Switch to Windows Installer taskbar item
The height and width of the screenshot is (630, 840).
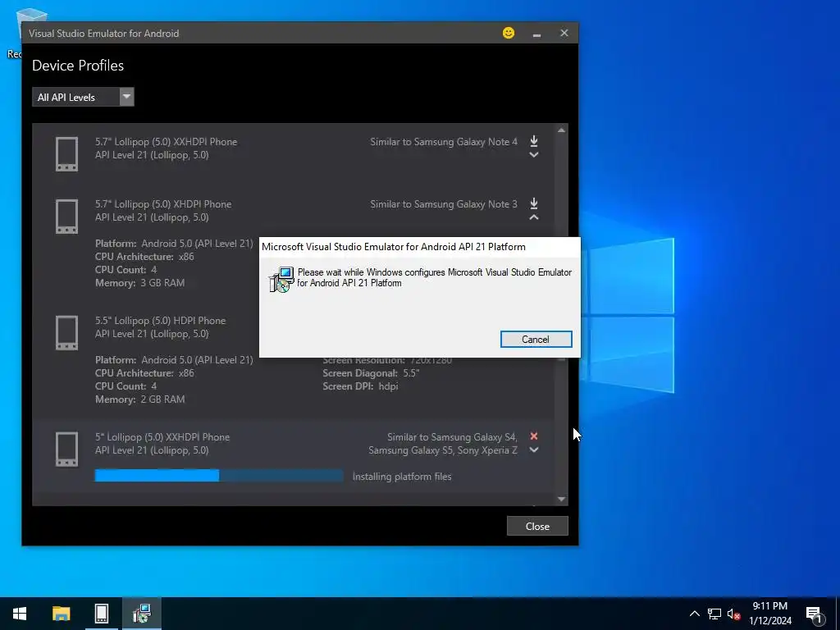pos(142,614)
